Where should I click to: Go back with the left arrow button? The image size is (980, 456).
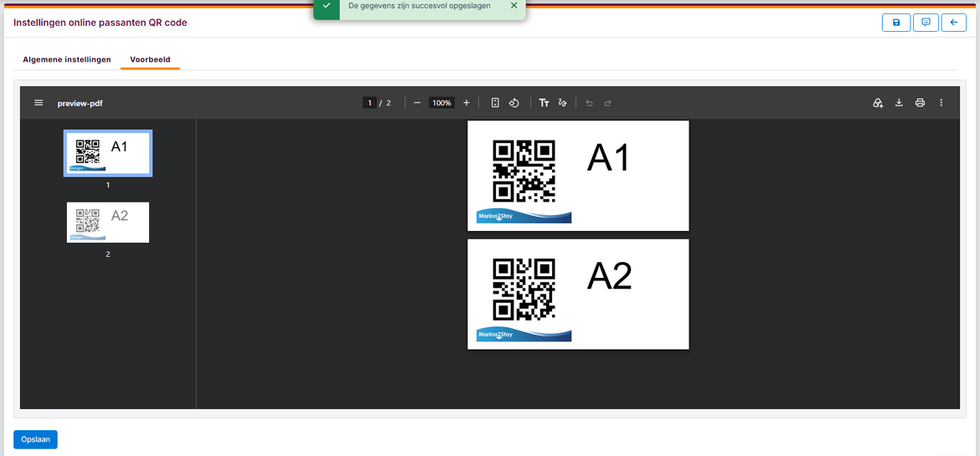tap(954, 23)
